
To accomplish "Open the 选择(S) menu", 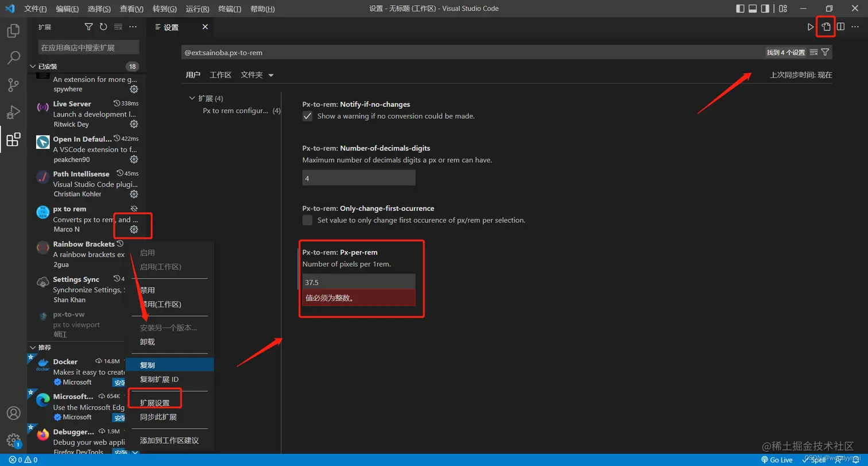I will [x=100, y=9].
